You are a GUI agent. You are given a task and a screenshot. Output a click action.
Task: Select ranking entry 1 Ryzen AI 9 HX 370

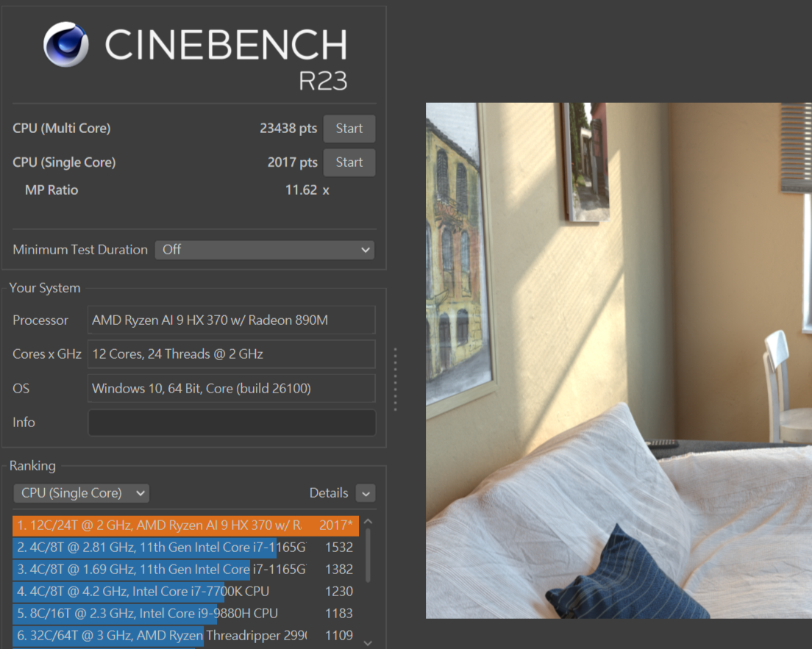tap(186, 526)
